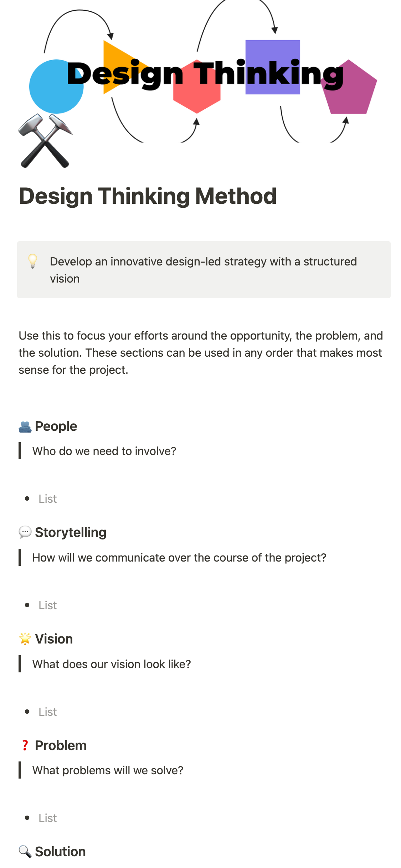Click the hammer and pick page icon
401x868 pixels.
click(x=45, y=141)
